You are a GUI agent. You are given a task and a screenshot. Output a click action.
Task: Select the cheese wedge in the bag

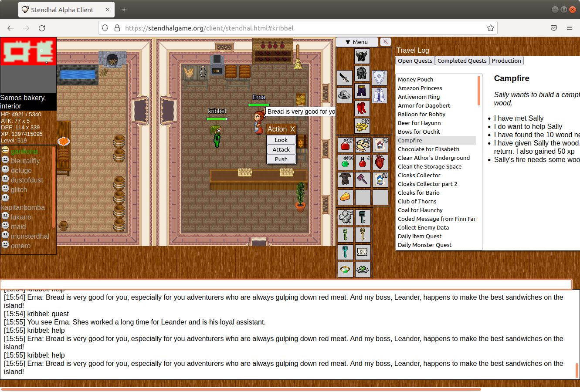pyautogui.click(x=345, y=197)
